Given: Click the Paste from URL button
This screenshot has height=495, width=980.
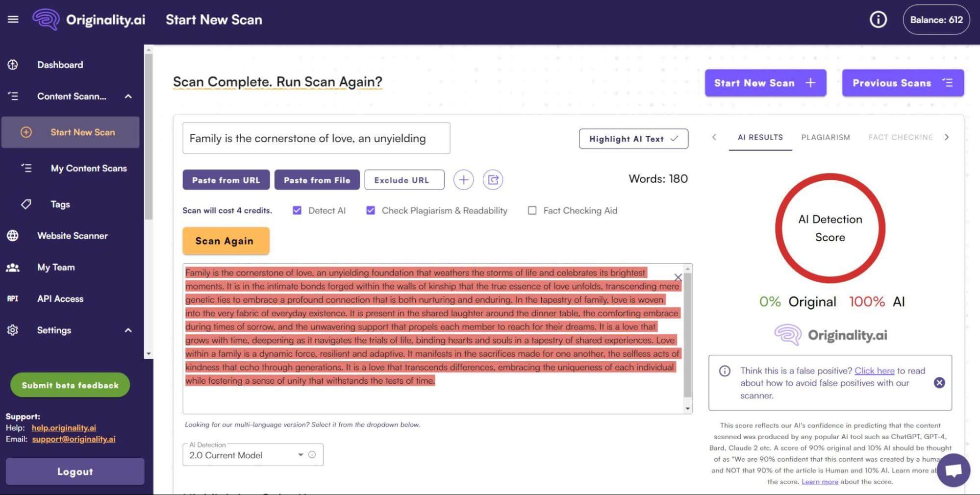Looking at the screenshot, I should [x=226, y=180].
